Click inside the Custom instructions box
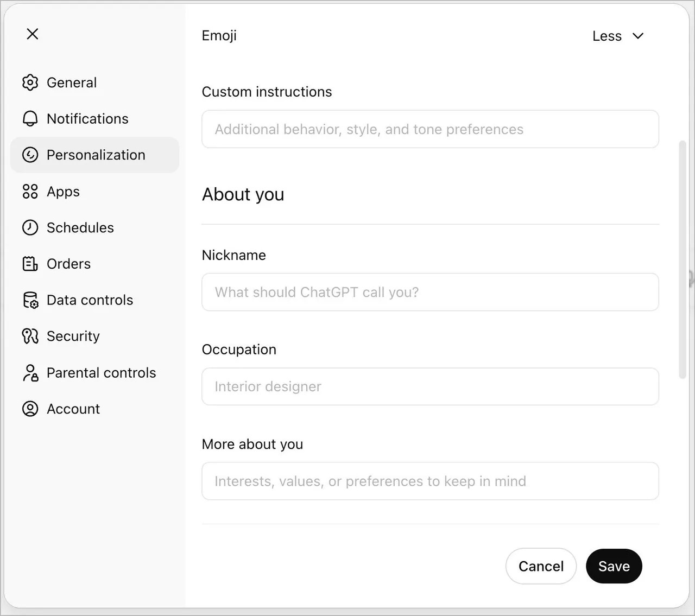695x616 pixels. 430,129
